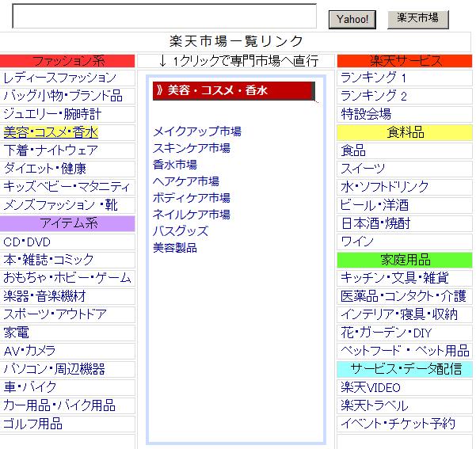
Task: Open the 花・ガーデン・DIY link
Action: pyautogui.click(x=387, y=333)
